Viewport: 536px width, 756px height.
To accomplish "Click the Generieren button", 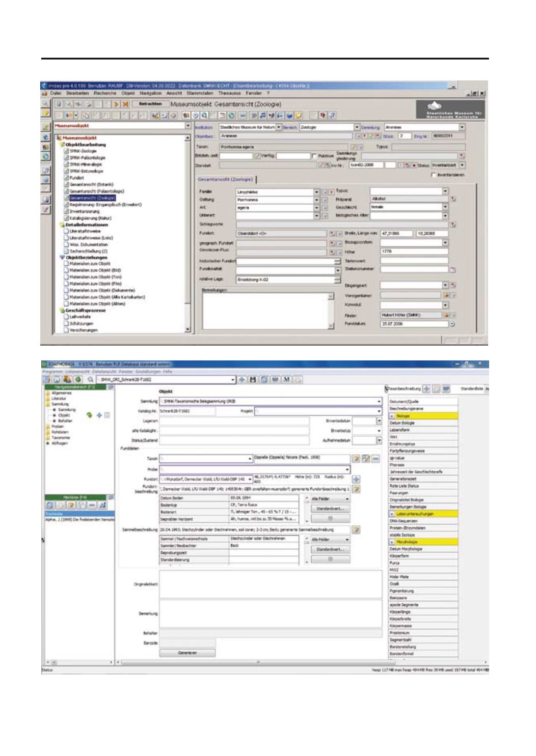I will [x=187, y=653].
